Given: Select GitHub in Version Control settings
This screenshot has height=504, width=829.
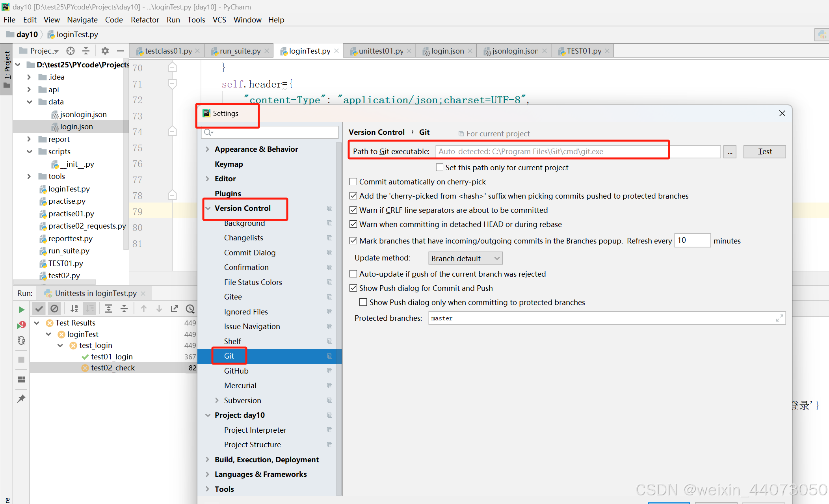Looking at the screenshot, I should [236, 371].
